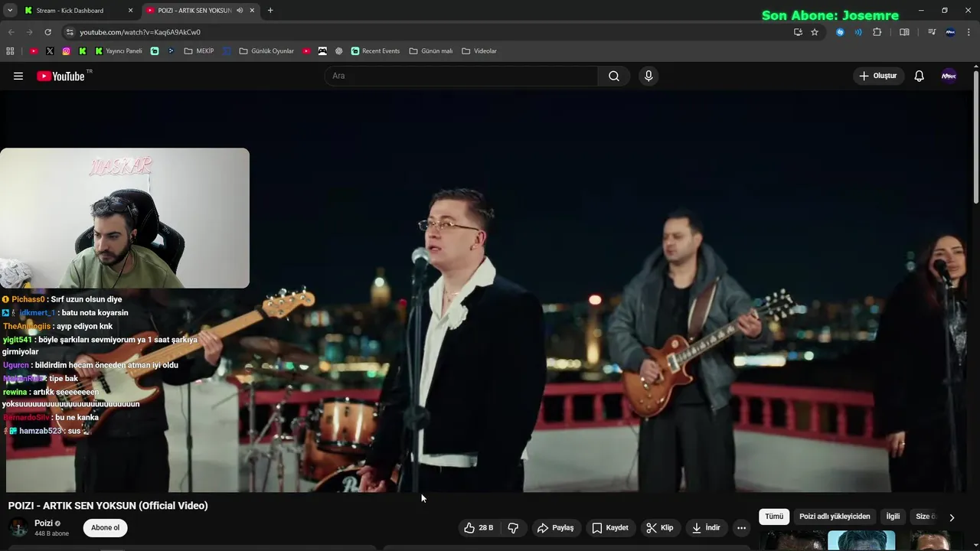This screenshot has width=980, height=551.
Task: Dislike the POIZI video
Action: click(513, 527)
